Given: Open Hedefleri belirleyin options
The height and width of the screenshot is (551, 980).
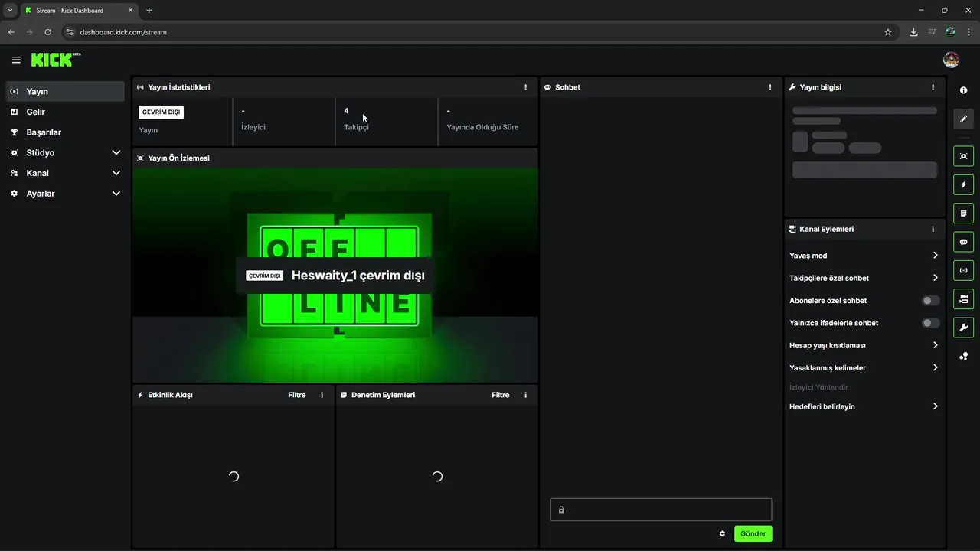Looking at the screenshot, I should 864,406.
